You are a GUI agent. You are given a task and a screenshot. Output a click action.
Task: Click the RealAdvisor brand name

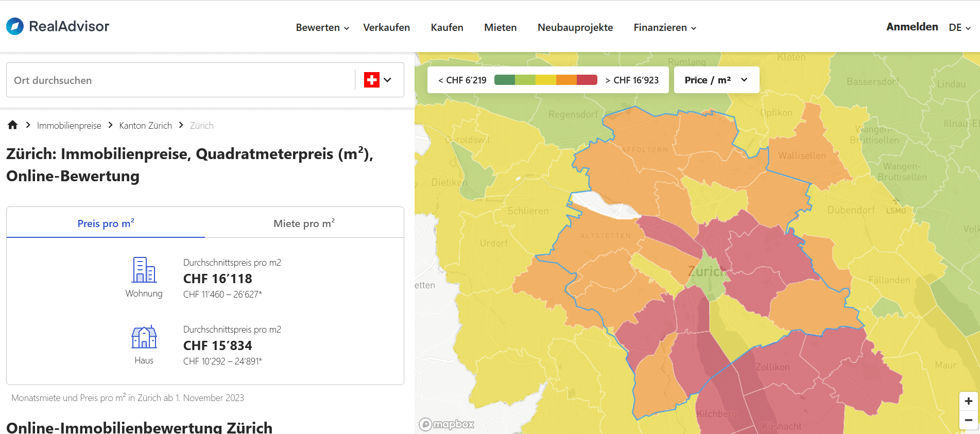coord(69,26)
